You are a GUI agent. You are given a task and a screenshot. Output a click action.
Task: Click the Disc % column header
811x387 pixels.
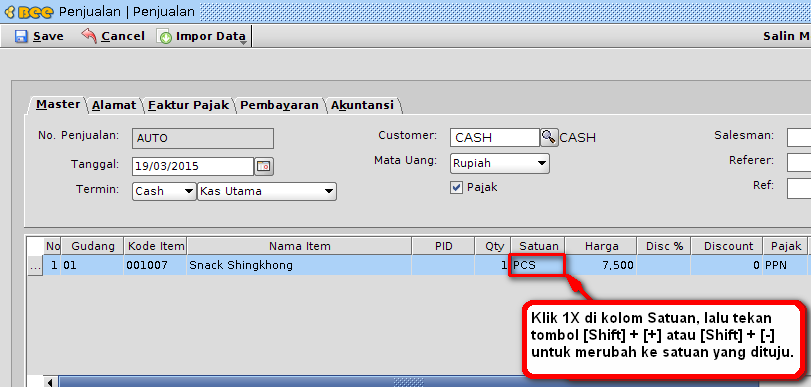664,246
